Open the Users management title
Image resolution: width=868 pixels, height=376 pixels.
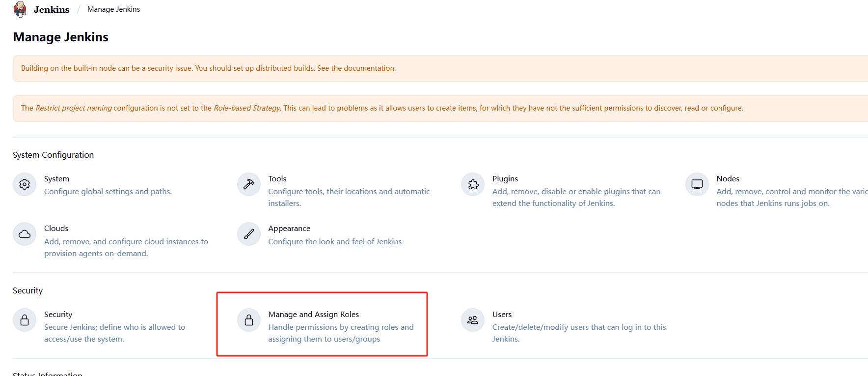(502, 315)
